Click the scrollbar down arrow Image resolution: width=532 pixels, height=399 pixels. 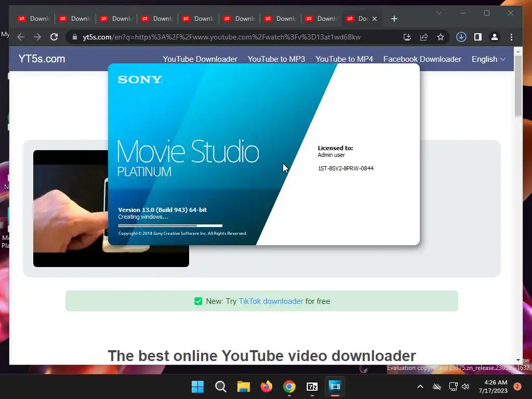pos(518,360)
